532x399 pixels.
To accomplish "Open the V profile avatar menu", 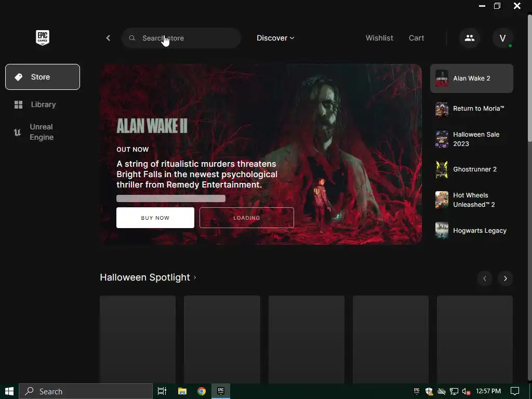I will [x=502, y=38].
